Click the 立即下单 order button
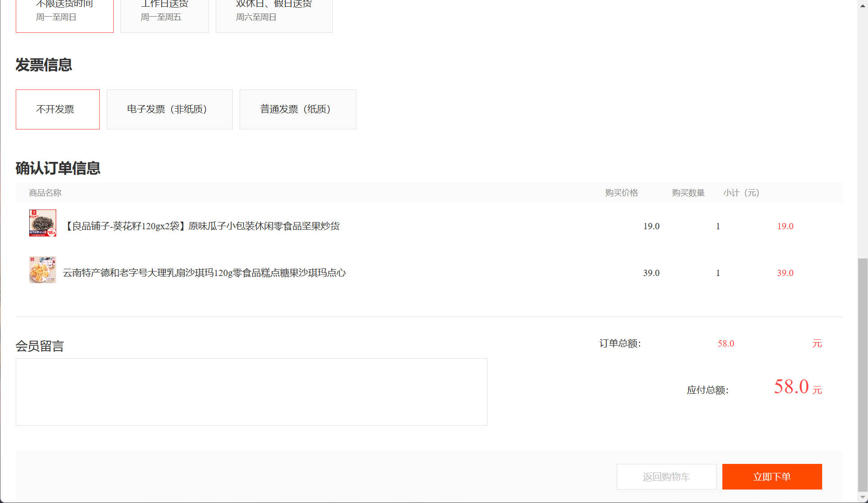Image resolution: width=868 pixels, height=503 pixels. tap(772, 476)
